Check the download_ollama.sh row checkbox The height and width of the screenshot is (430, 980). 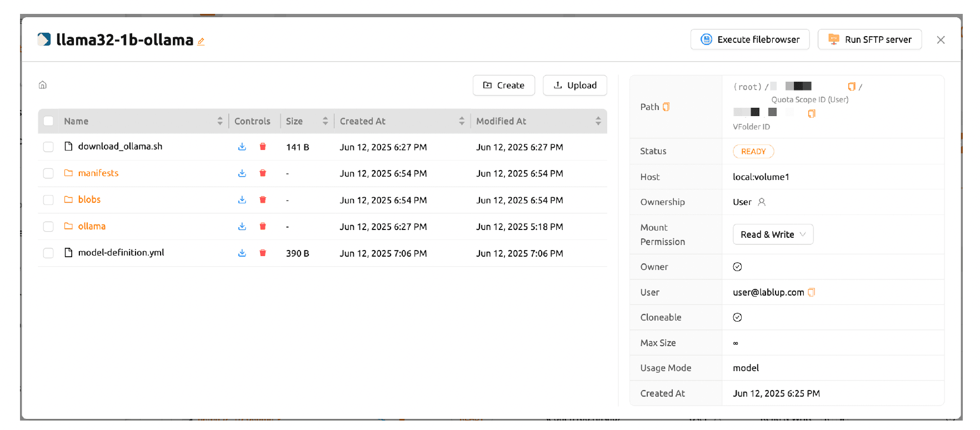point(48,147)
